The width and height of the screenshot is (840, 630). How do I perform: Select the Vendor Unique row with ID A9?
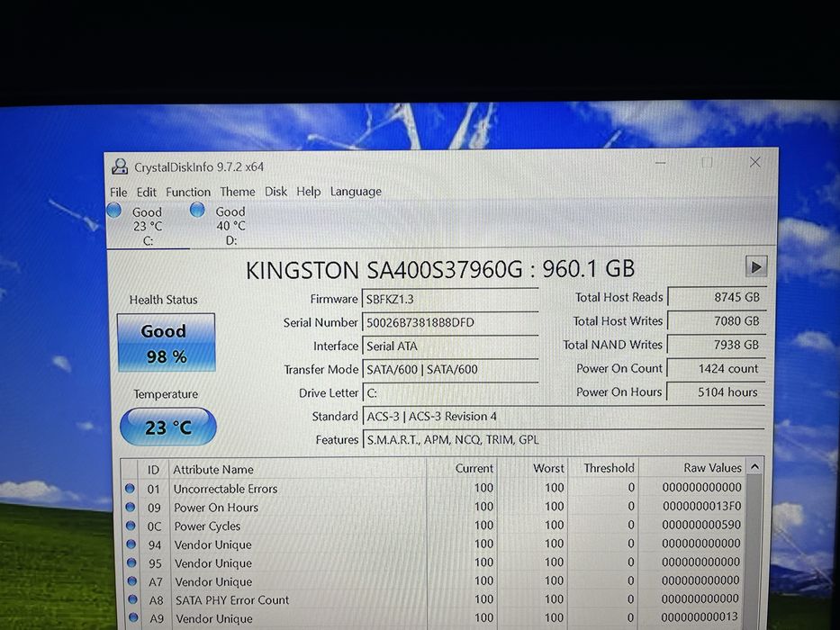click(x=433, y=617)
